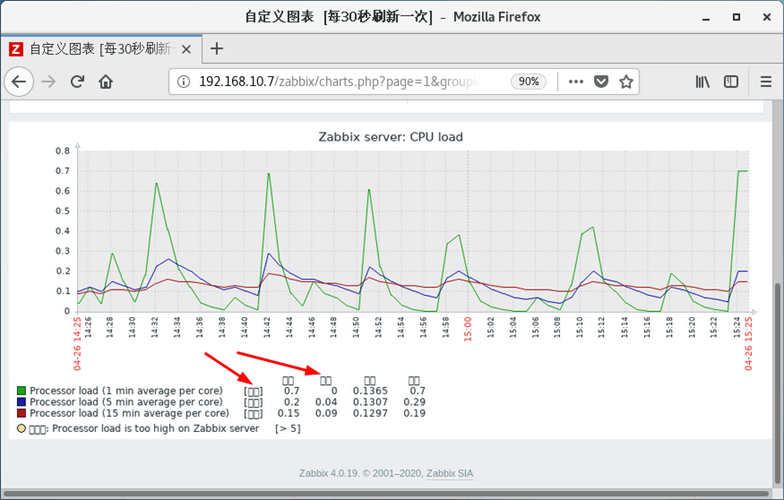Go back to the previous page

pyautogui.click(x=18, y=82)
